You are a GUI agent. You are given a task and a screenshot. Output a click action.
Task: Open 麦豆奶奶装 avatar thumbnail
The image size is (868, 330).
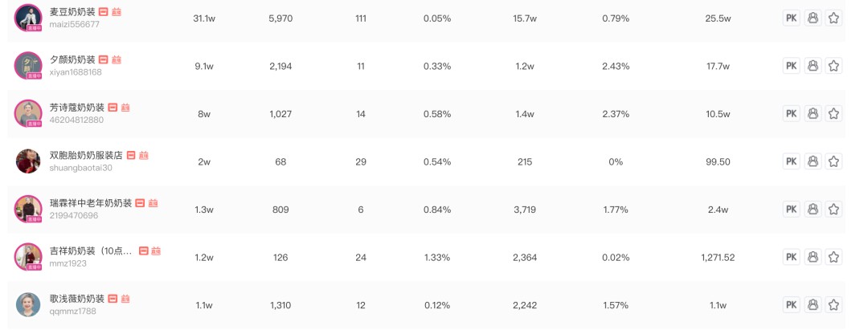(28, 18)
